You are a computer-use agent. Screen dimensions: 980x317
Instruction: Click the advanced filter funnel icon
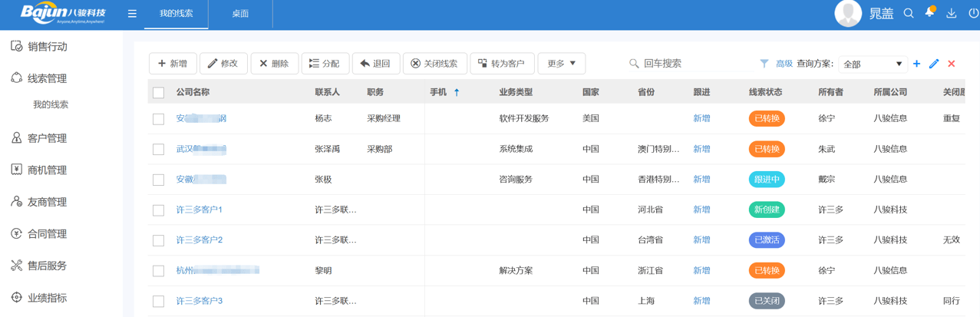764,64
